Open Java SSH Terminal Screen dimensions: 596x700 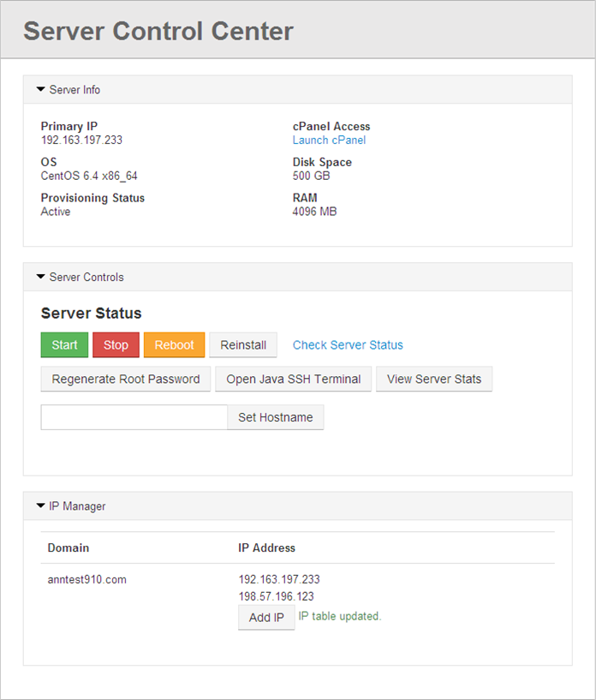293,379
